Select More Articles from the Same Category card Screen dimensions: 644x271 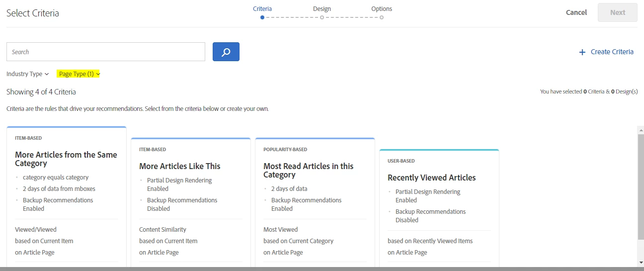pos(67,196)
